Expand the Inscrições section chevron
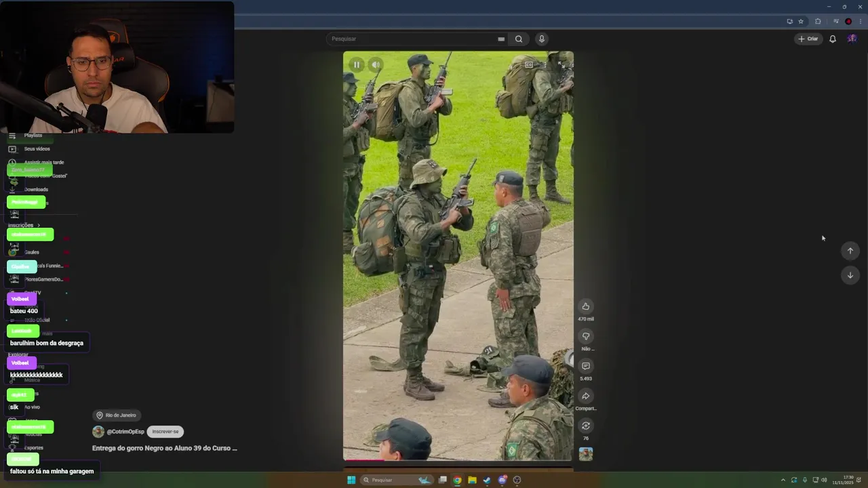Screen dimensions: 868x488 pos(39,225)
